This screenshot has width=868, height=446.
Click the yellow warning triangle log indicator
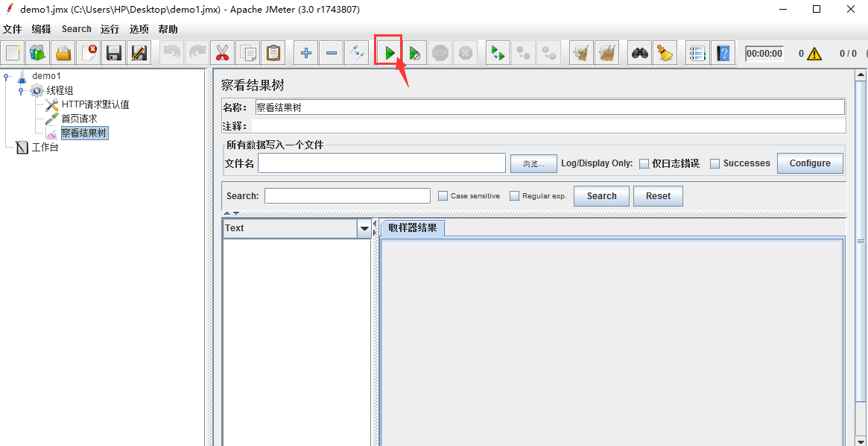(x=814, y=54)
